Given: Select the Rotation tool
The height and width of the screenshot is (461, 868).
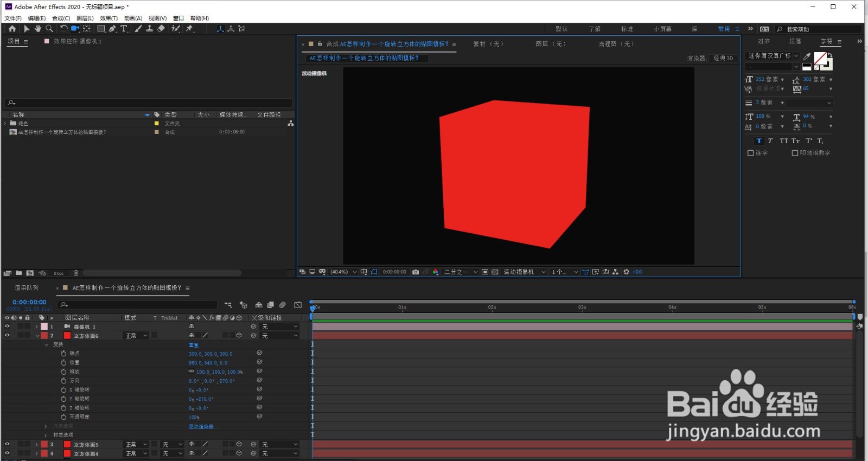Looking at the screenshot, I should 63,29.
